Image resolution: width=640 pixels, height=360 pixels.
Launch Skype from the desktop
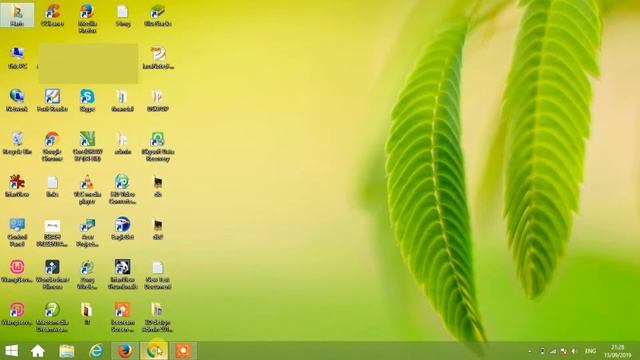[87, 100]
